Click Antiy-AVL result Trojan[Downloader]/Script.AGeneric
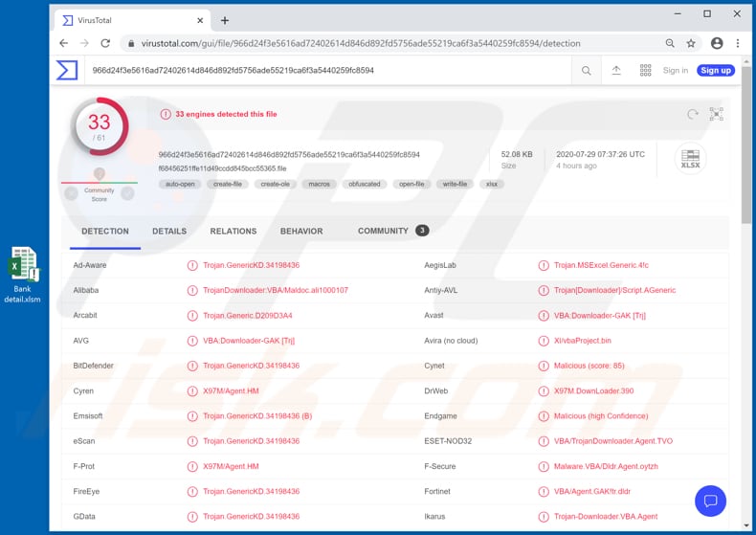This screenshot has width=756, height=535. point(614,291)
